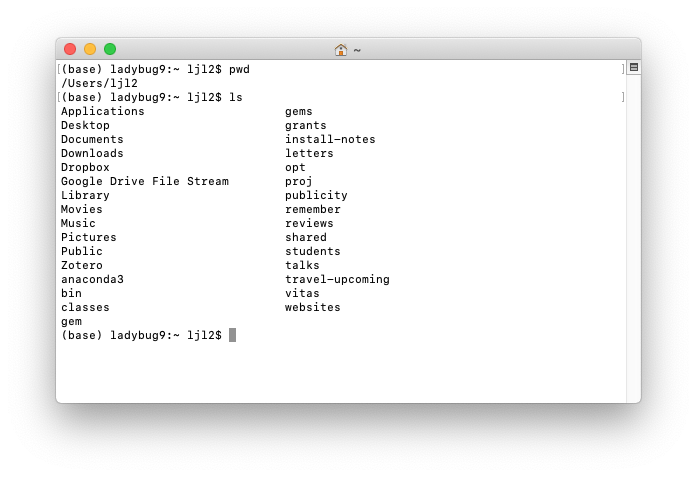Click the 'publicity' directory name

(316, 195)
